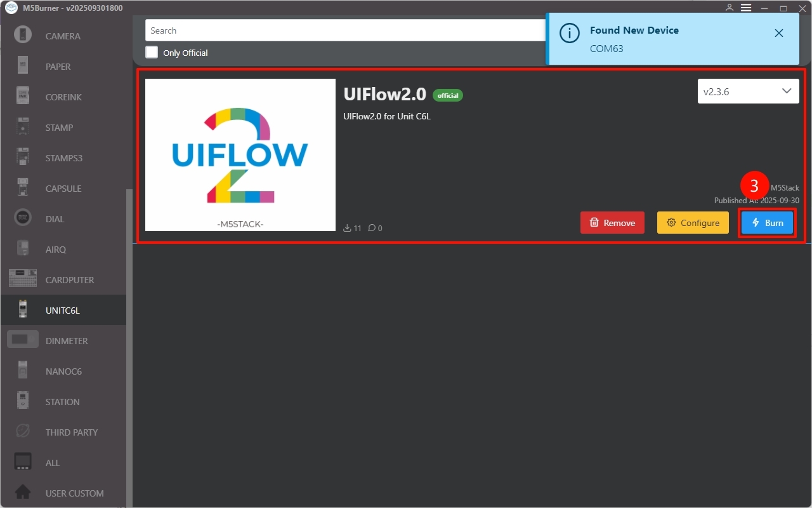812x508 pixels.
Task: Switch to the THIRD PARTY category
Action: [71, 432]
